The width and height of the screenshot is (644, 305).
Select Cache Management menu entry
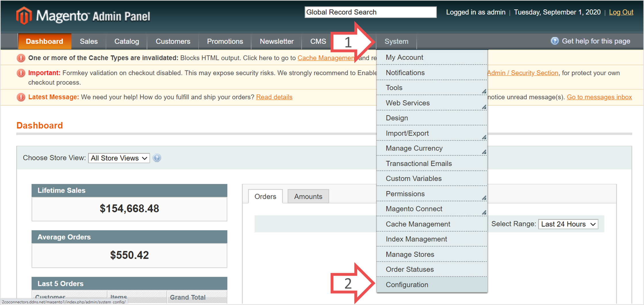(x=432, y=224)
